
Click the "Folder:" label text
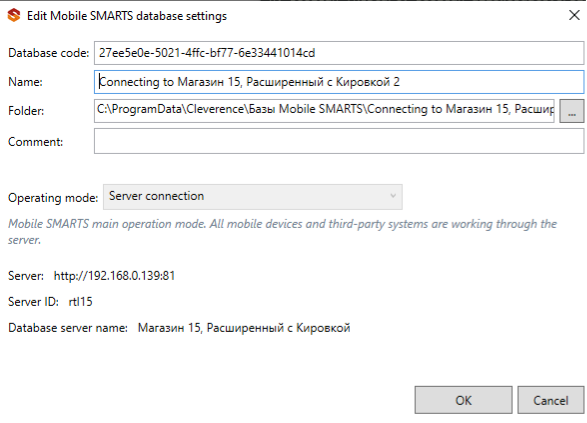tap(26, 111)
